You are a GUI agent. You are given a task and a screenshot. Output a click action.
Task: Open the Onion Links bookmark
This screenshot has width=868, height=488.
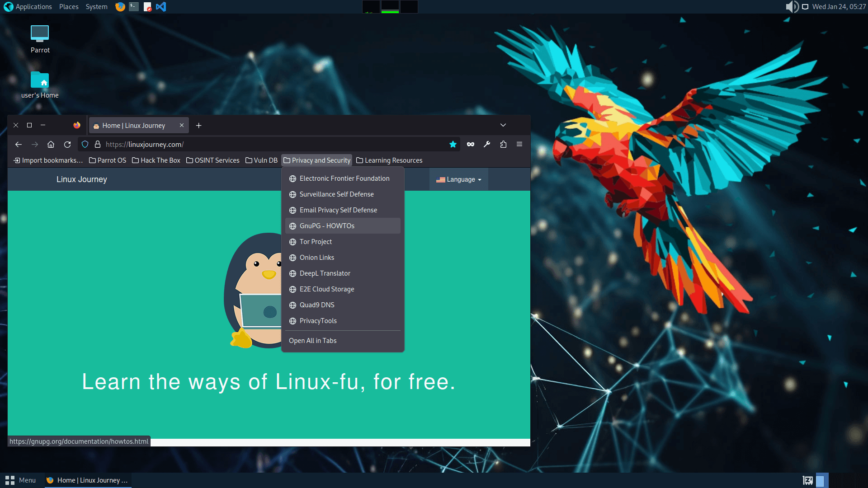(x=343, y=258)
